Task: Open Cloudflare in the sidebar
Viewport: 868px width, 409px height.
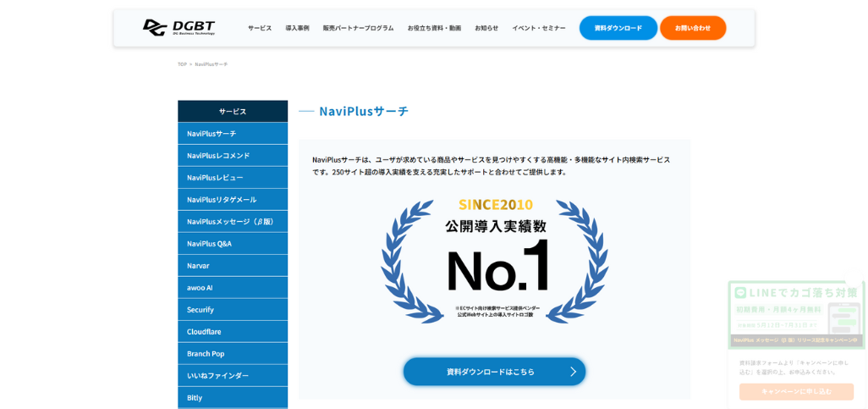Action: (x=233, y=331)
